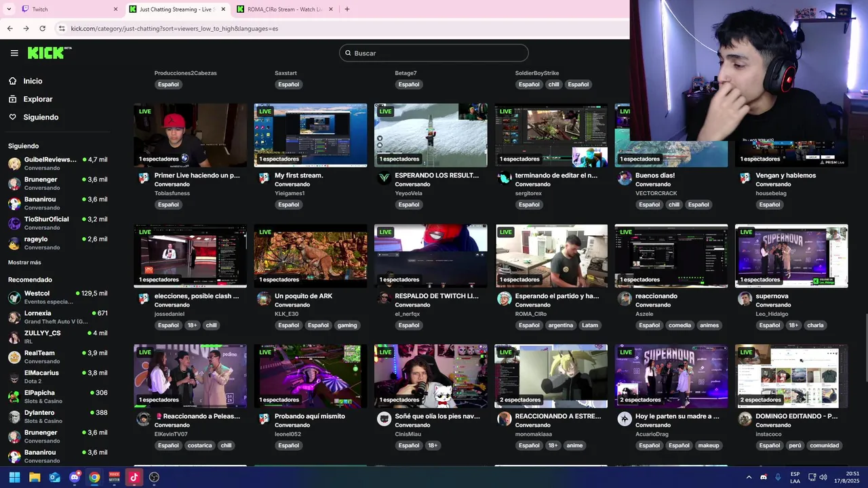Select the makeup tag under AcuarioDrag
868x488 pixels.
point(709,445)
